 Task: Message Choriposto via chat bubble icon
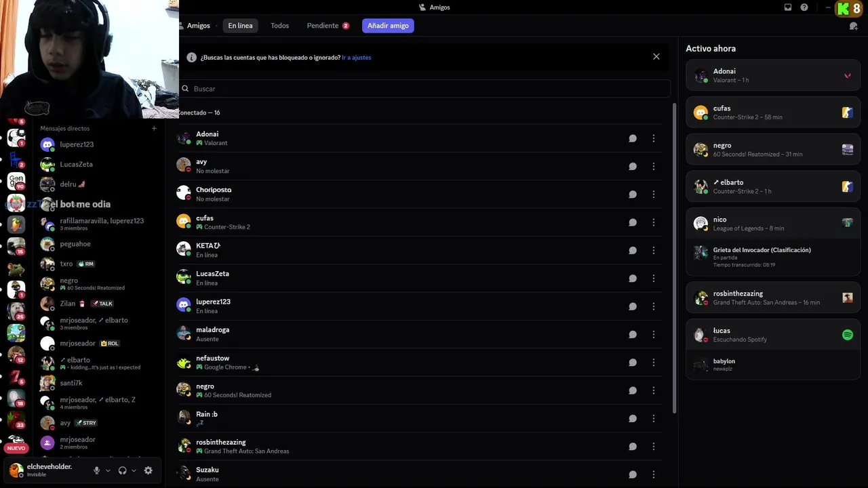[633, 195]
